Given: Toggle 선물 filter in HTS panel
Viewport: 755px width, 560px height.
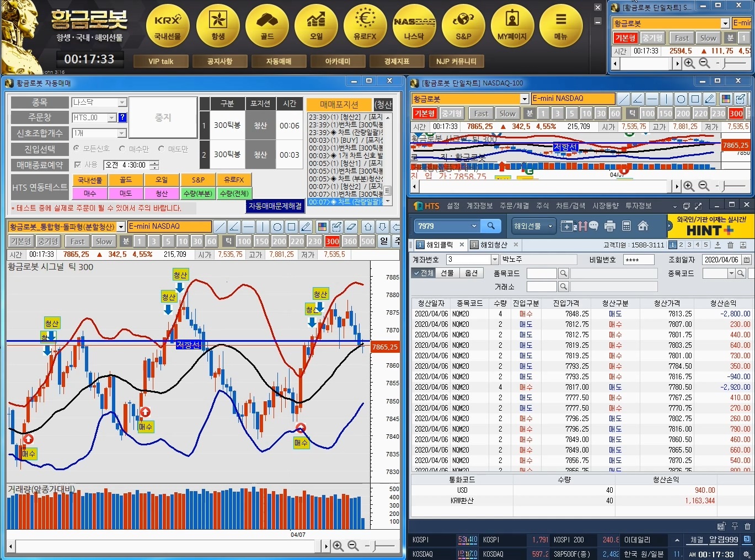Looking at the screenshot, I should (x=447, y=273).
